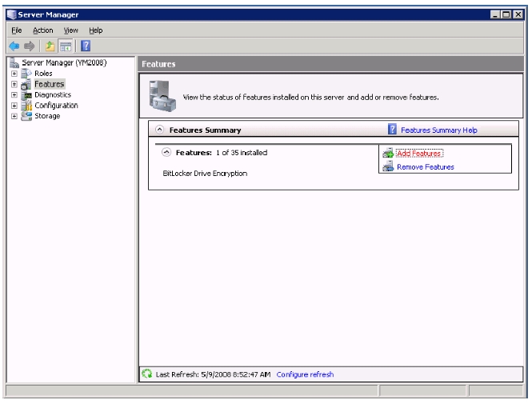The height and width of the screenshot is (404, 532).
Task: Click the Remove Features link
Action: click(426, 167)
